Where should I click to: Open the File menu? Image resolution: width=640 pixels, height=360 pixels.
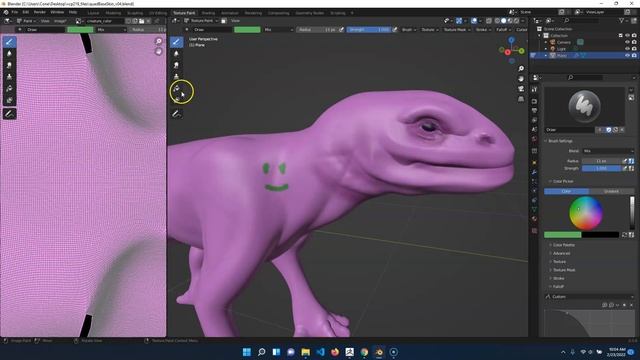tap(15, 12)
